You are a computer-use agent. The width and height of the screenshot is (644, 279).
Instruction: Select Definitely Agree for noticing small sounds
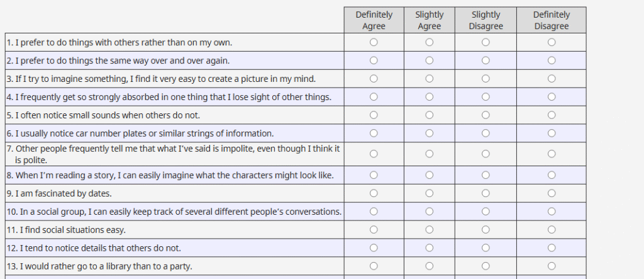coord(374,115)
